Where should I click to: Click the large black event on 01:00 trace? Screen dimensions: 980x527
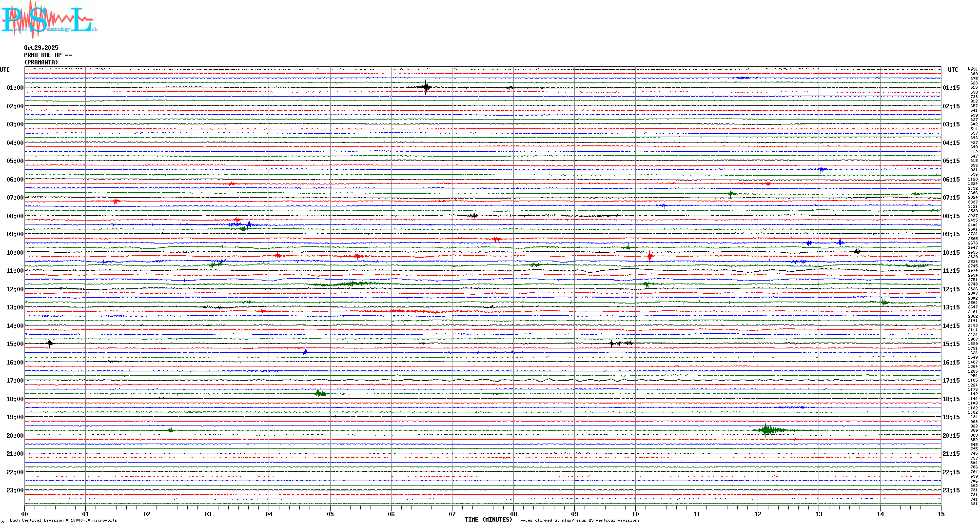pos(426,87)
